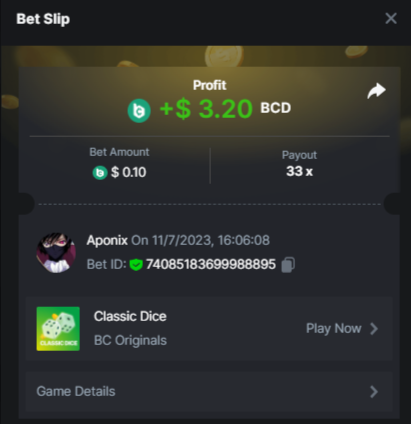411x424 pixels.
Task: Click the chevron next to Play Now
Action: click(374, 329)
